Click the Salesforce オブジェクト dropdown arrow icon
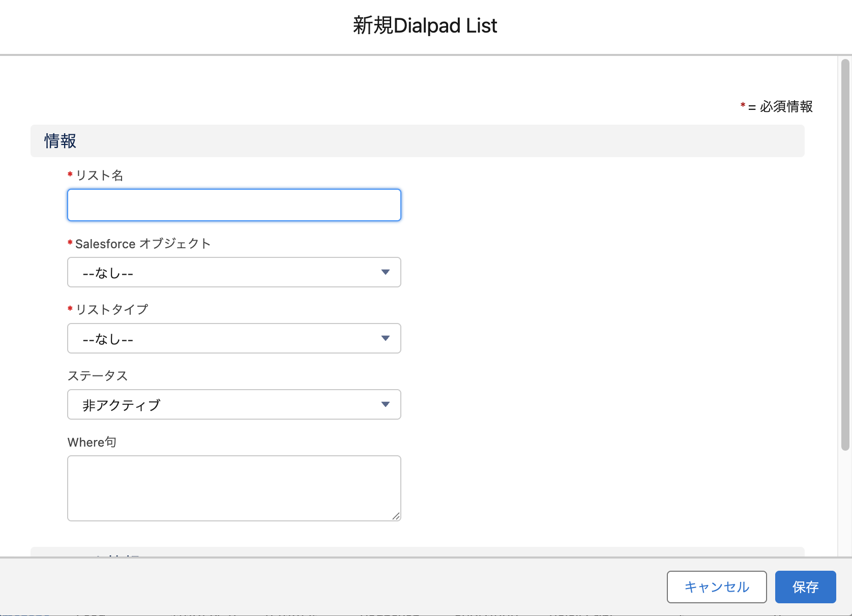852x616 pixels. (386, 272)
